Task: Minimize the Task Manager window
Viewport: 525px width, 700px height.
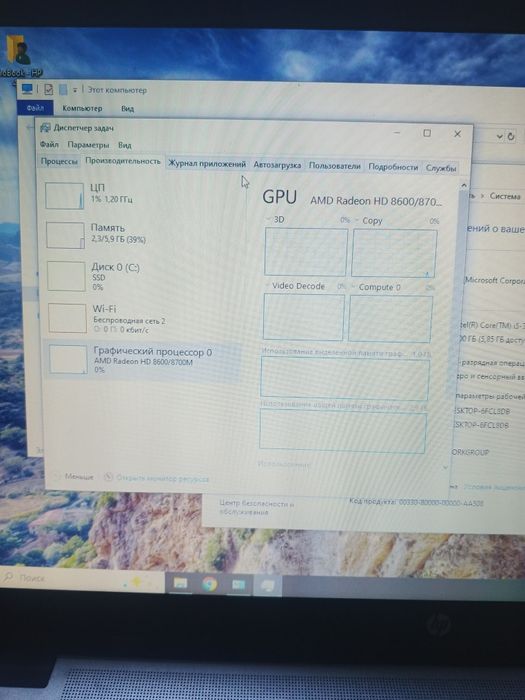Action: (x=397, y=132)
